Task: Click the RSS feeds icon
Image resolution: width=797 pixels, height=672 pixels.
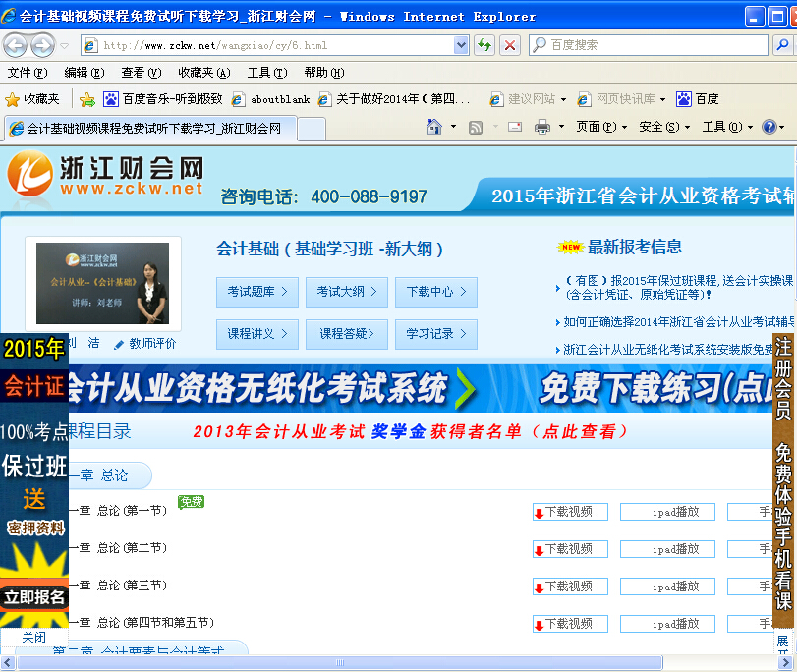Action: coord(476,127)
